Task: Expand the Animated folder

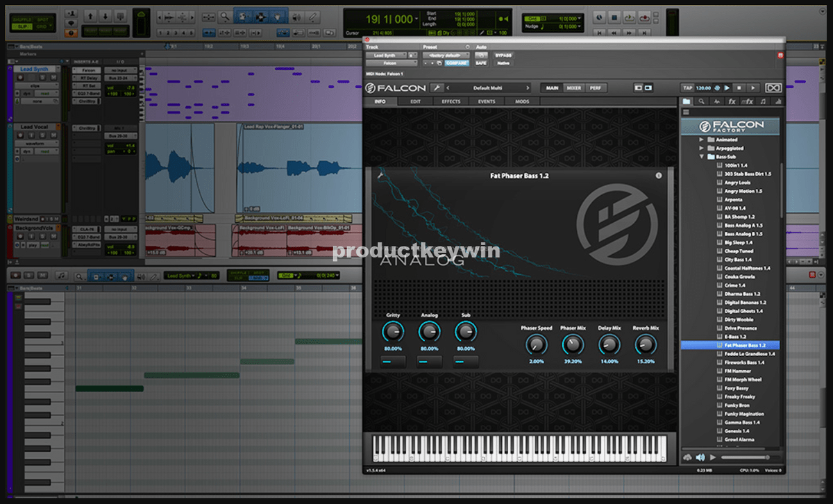Action: click(x=701, y=140)
